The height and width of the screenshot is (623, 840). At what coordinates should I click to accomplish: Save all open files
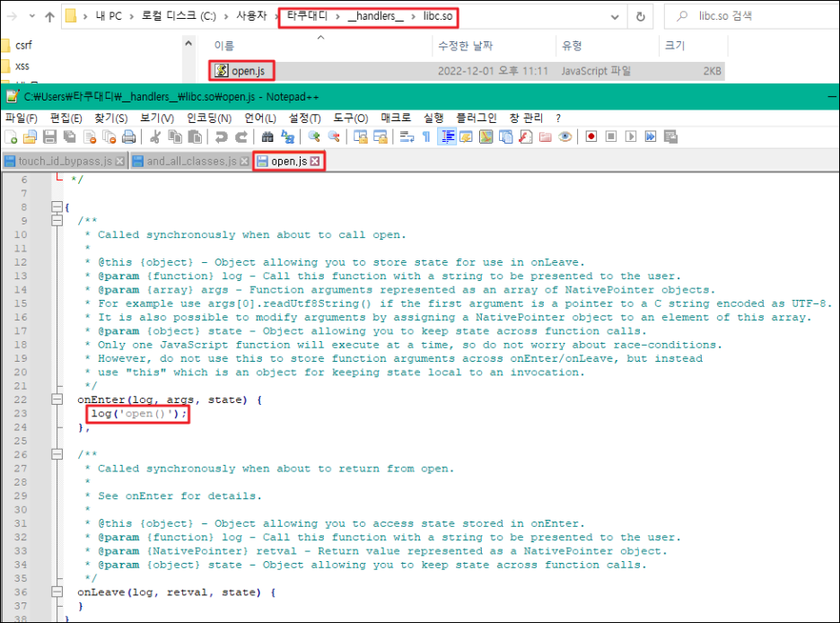pos(70,137)
